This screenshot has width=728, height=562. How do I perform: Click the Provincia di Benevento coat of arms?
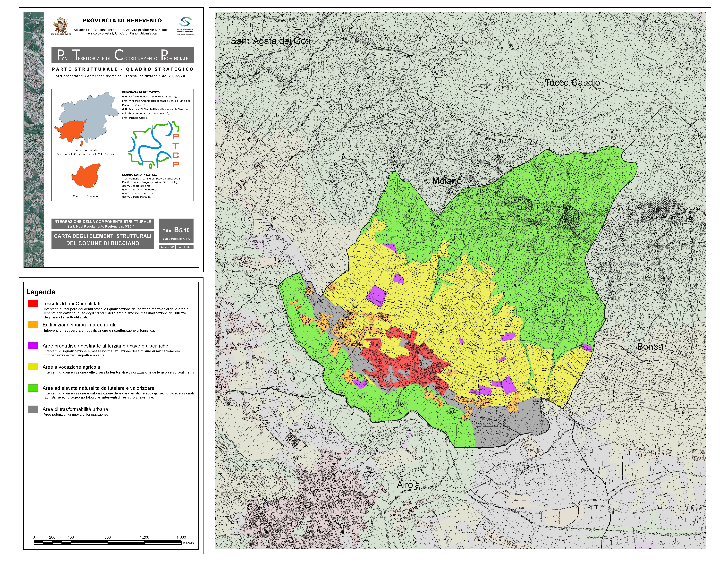coord(61,26)
